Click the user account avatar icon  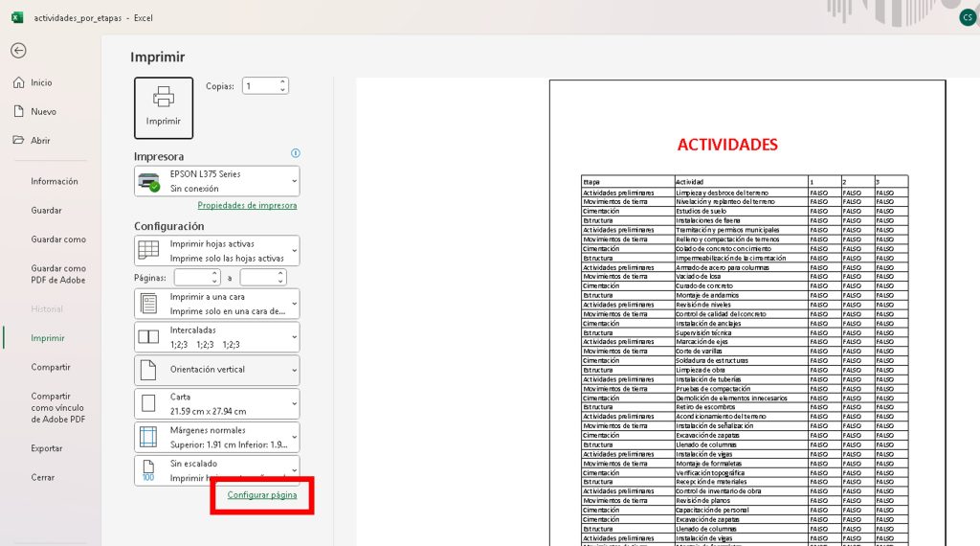point(967,17)
